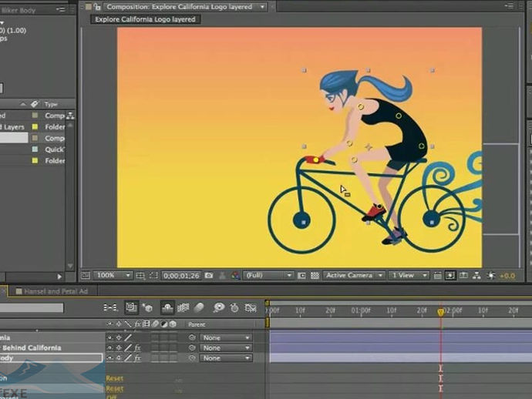This screenshot has width=532, height=399.
Task: Open 1 View layout dropdown
Action: click(x=409, y=275)
